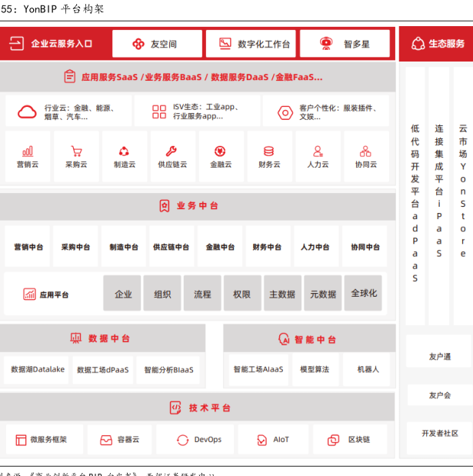Click the 制造云 cycle icon

click(x=124, y=151)
